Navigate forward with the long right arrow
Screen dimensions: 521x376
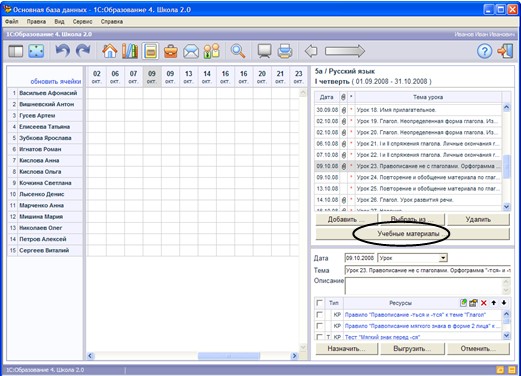[345, 51]
